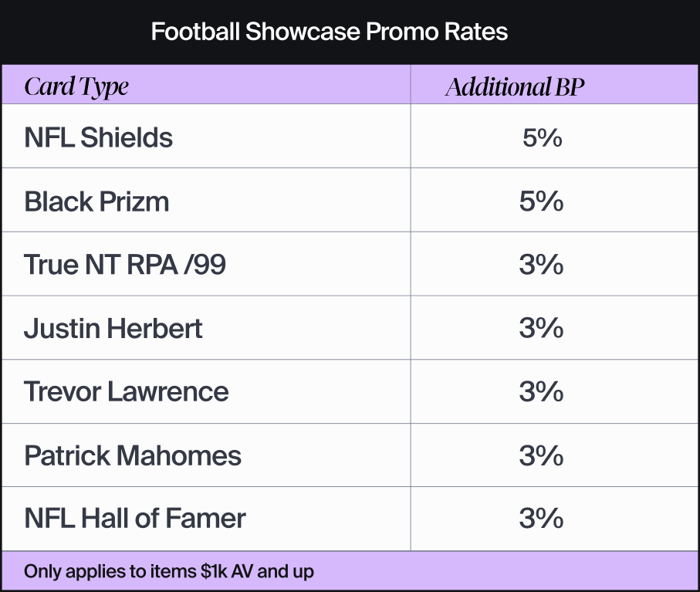This screenshot has height=592, width=700.
Task: Click the 3% rate for NFL Hall of Famer
Action: (542, 519)
